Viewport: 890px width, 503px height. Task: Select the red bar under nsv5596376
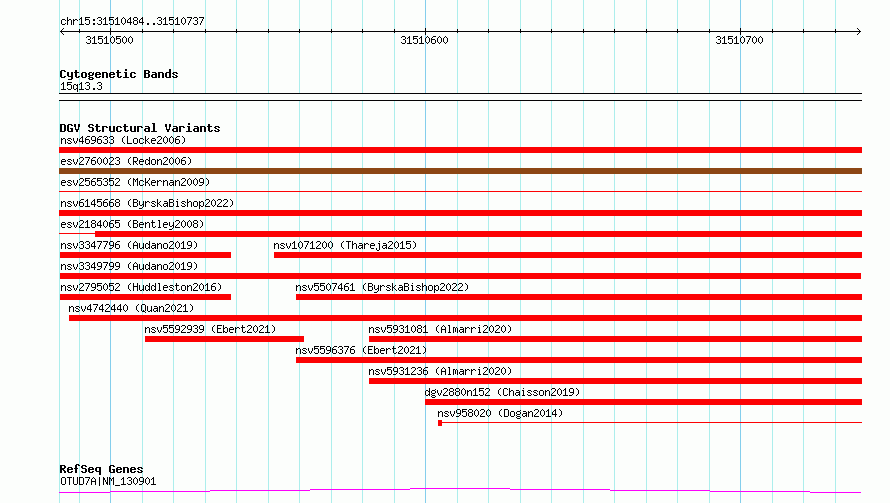click(579, 360)
